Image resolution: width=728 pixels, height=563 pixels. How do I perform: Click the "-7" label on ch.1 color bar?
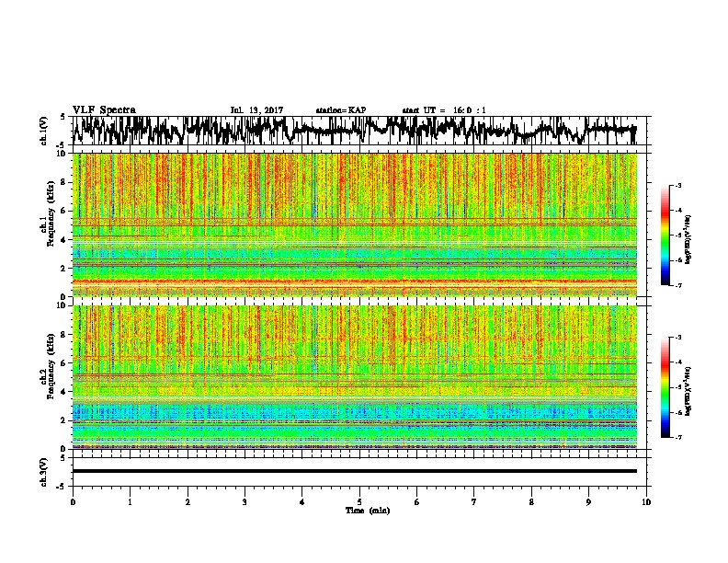(x=677, y=285)
